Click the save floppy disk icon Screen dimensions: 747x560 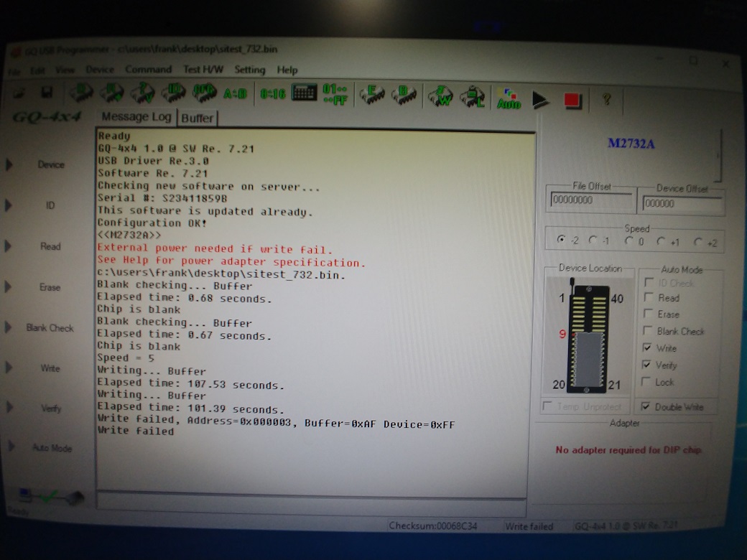point(47,93)
